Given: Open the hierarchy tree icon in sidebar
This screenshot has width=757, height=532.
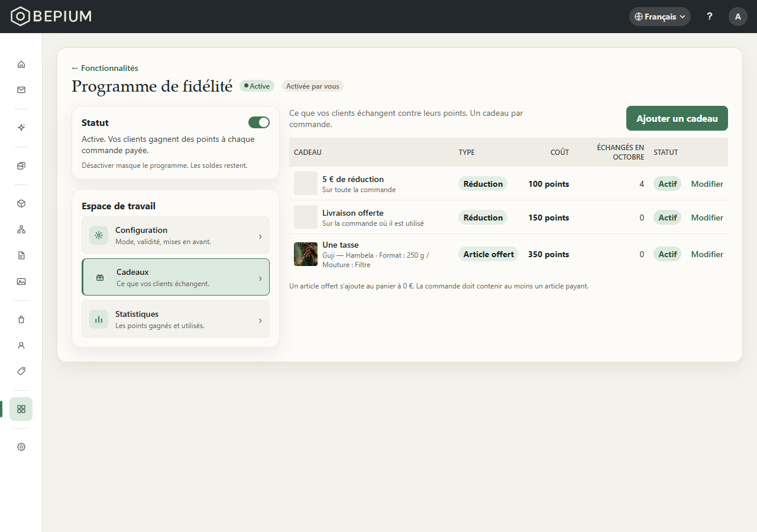Looking at the screenshot, I should [x=21, y=229].
